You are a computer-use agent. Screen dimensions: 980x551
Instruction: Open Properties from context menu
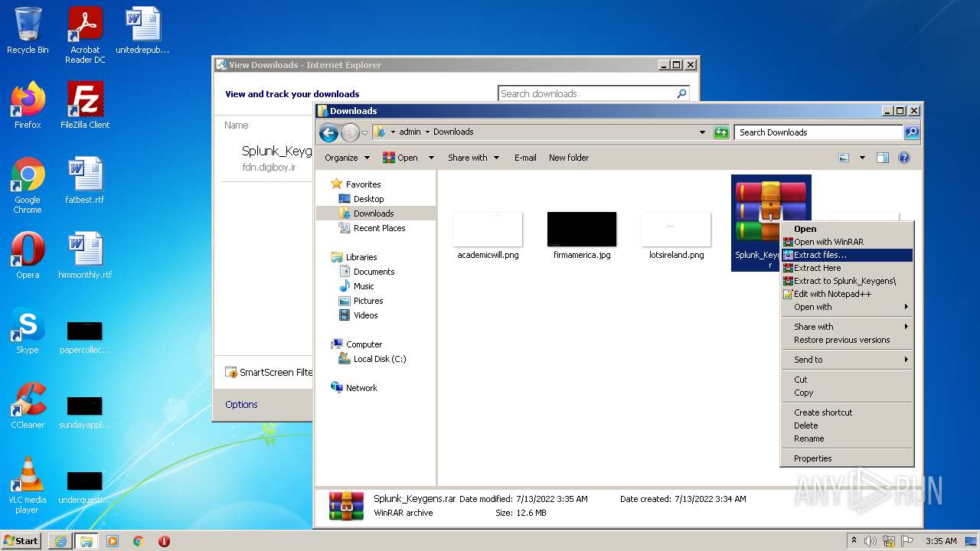(x=847, y=458)
